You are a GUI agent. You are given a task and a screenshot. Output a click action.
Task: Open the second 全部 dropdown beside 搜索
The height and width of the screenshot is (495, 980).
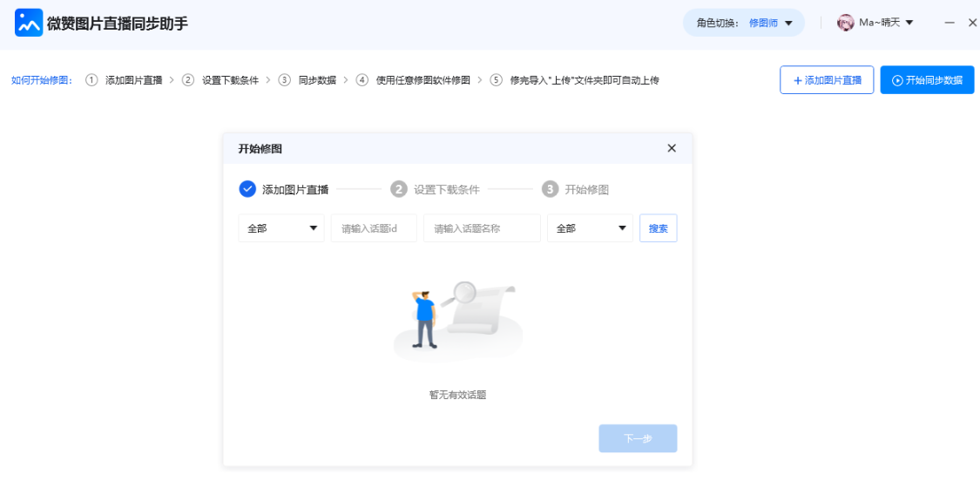(x=590, y=228)
